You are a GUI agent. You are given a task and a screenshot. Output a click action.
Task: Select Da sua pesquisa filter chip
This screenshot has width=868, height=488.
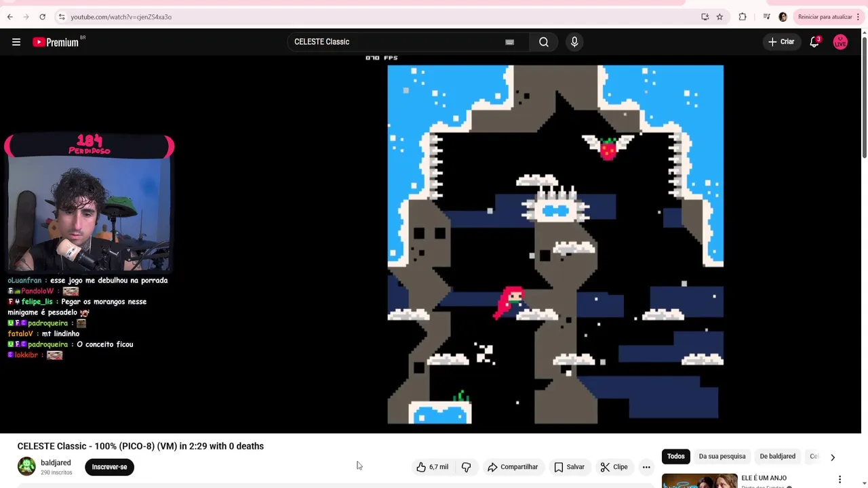tap(722, 457)
